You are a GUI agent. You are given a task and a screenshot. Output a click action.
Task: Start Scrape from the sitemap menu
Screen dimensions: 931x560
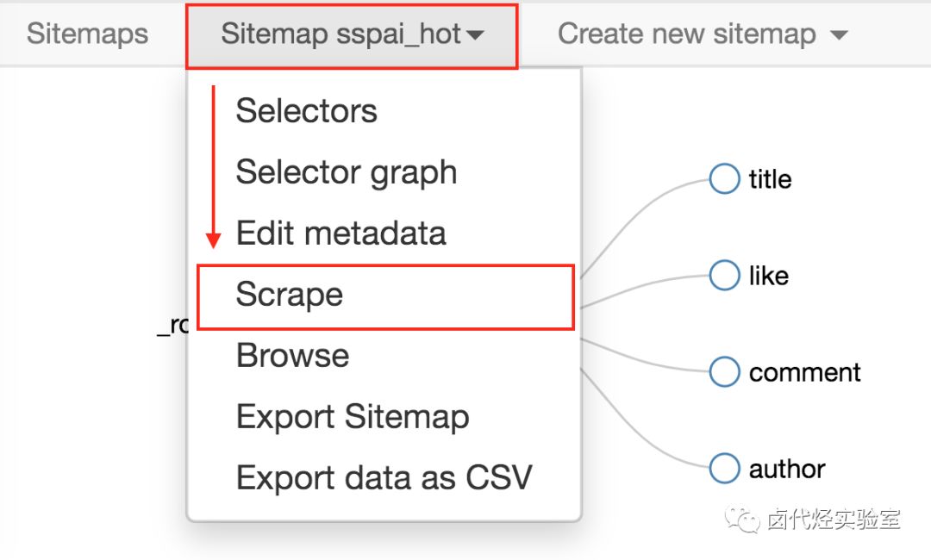pos(290,295)
